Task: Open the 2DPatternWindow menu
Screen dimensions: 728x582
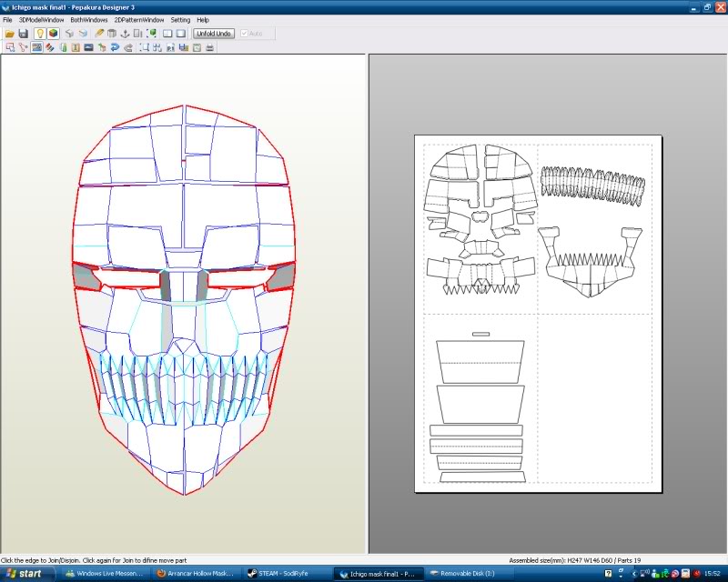Action: [x=139, y=20]
